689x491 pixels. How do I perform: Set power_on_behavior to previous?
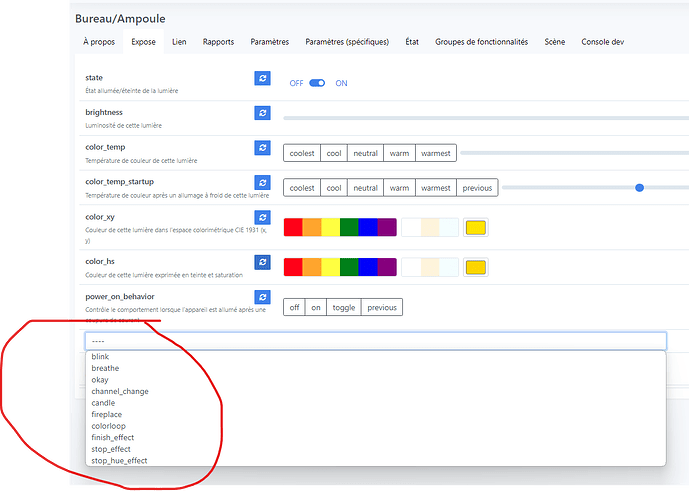[382, 307]
